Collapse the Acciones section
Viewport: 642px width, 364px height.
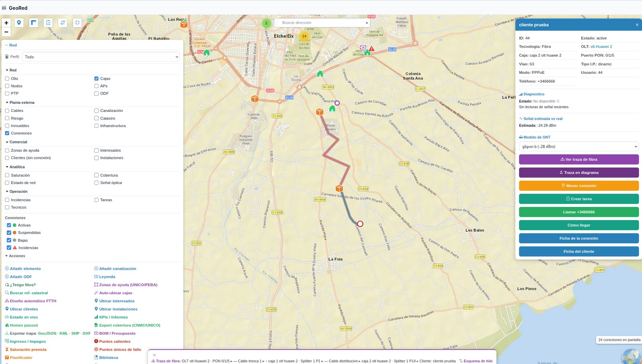tap(15, 256)
